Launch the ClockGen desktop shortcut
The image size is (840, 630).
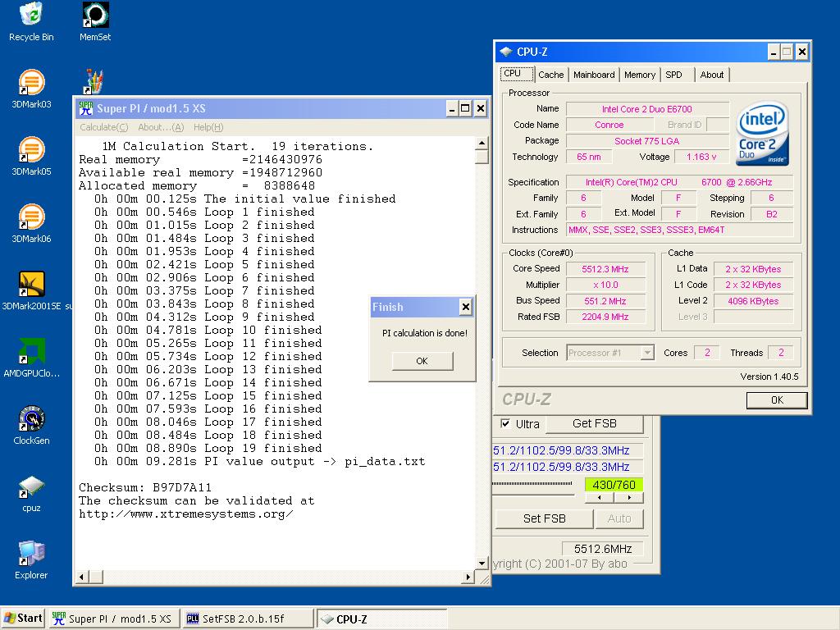click(31, 426)
